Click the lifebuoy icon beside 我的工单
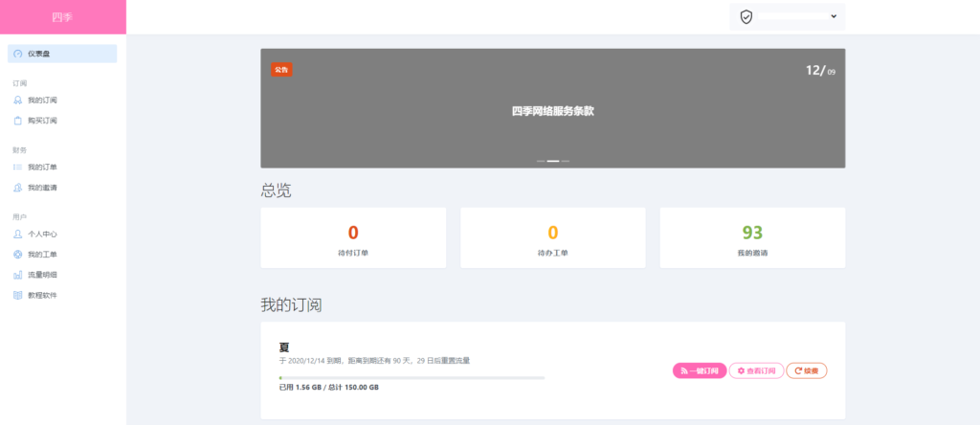980x425 pixels. [x=18, y=255]
